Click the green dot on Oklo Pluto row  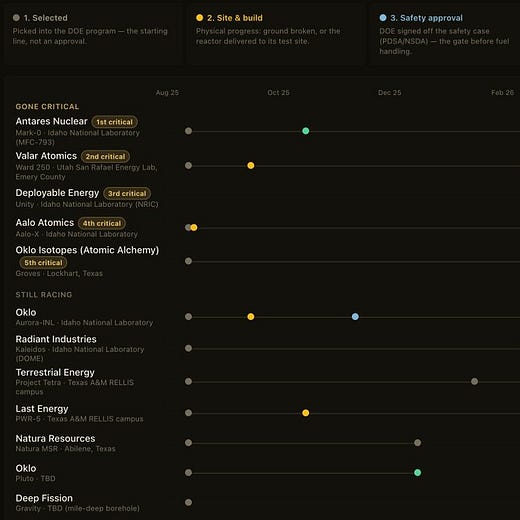click(417, 472)
